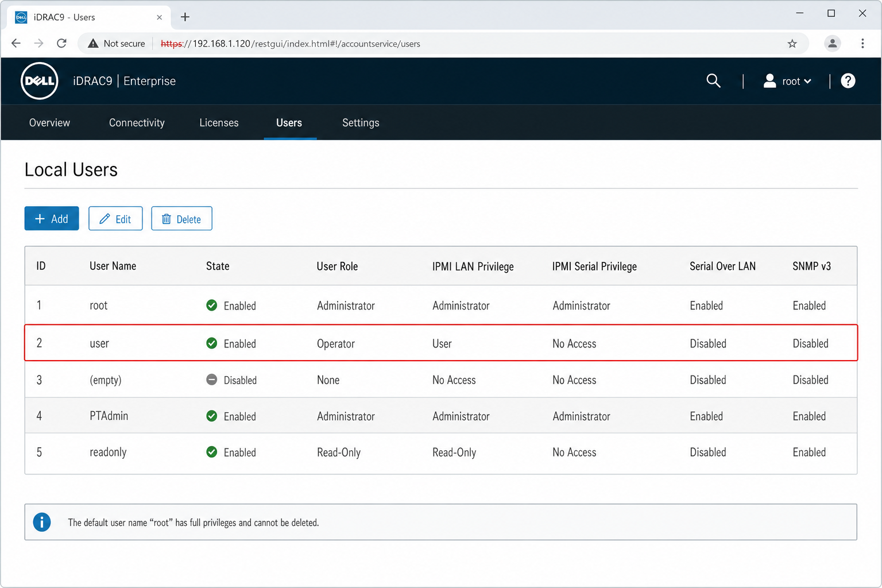Image resolution: width=882 pixels, height=588 pixels.
Task: Close the iDRAC9 - Users tab
Action: pyautogui.click(x=160, y=17)
